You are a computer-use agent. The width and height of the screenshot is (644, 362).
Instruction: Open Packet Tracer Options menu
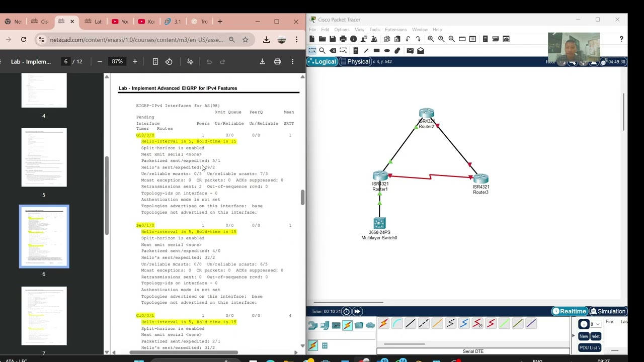(342, 30)
